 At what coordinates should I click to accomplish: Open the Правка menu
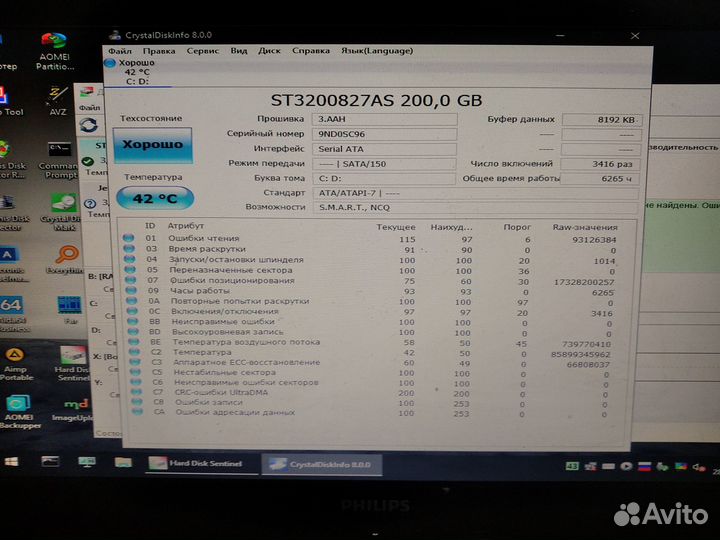[159, 51]
